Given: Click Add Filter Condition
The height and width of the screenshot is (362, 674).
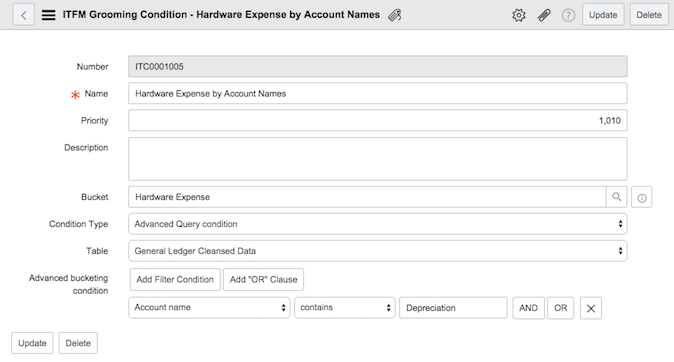Looking at the screenshot, I should (175, 279).
